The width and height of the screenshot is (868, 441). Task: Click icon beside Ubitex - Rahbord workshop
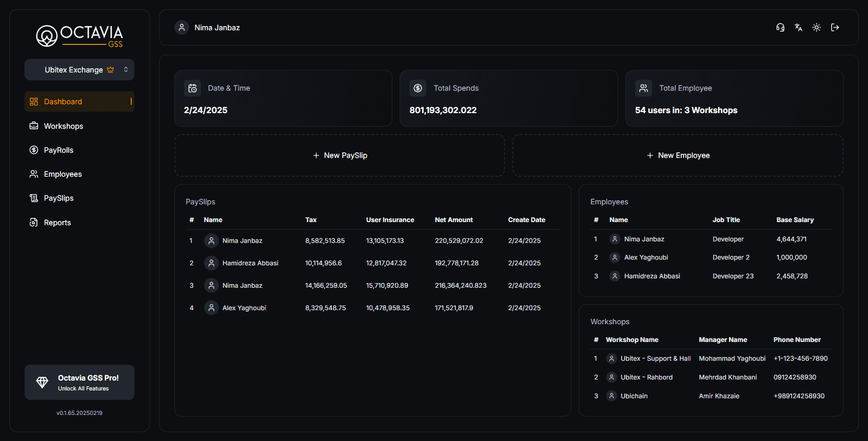(612, 377)
